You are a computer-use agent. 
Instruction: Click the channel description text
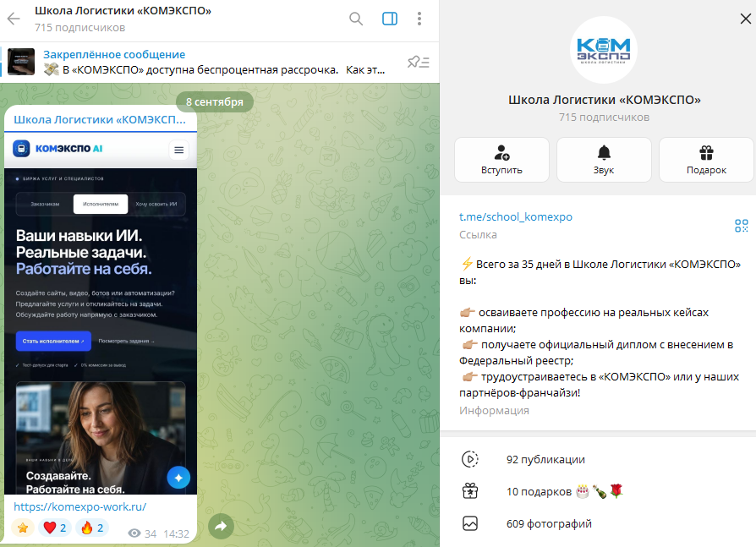pyautogui.click(x=600, y=328)
